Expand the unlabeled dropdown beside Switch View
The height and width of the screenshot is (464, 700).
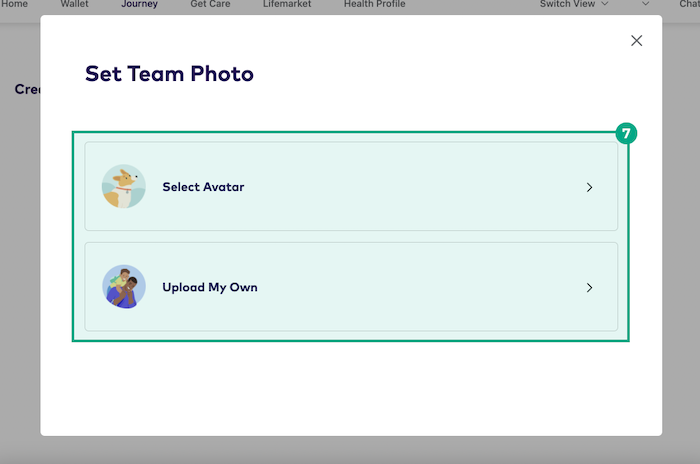[645, 4]
